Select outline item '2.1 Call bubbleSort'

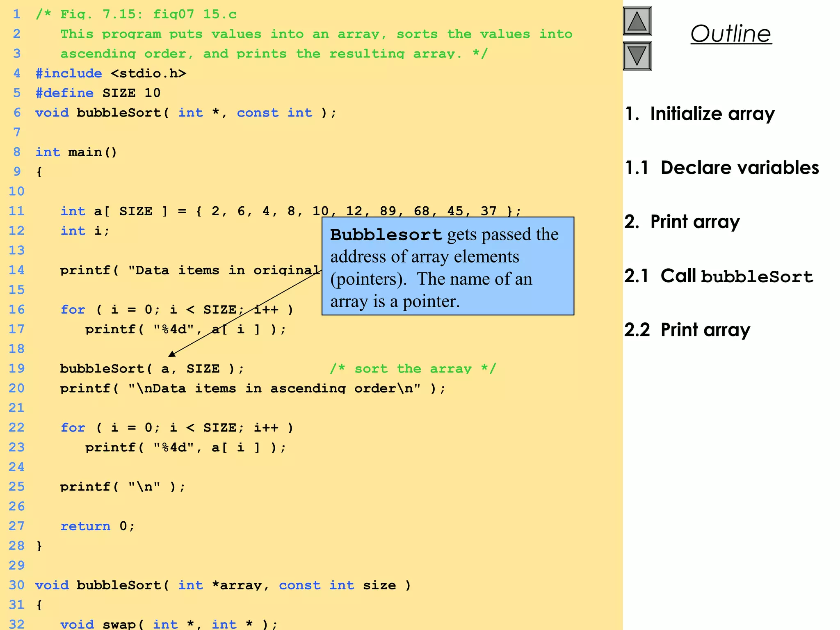719,276
